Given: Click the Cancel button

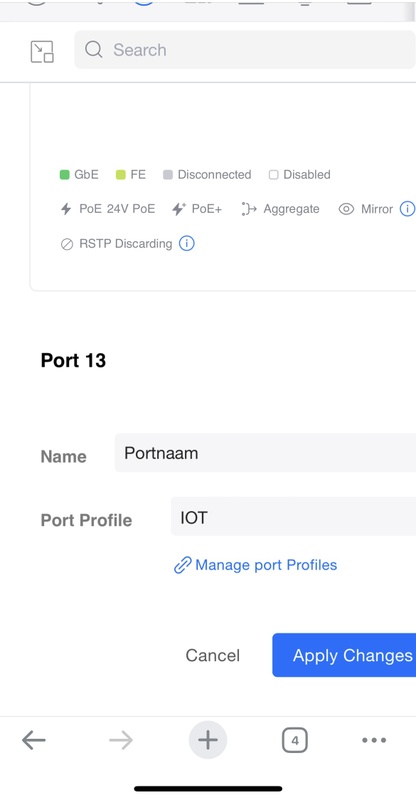Looking at the screenshot, I should tap(212, 655).
